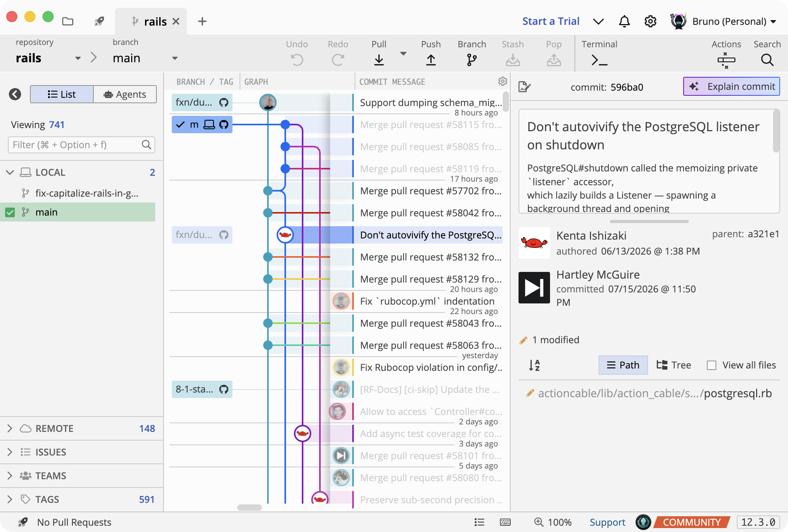Click the edit commit message icon
The height and width of the screenshot is (532, 788).
[525, 87]
